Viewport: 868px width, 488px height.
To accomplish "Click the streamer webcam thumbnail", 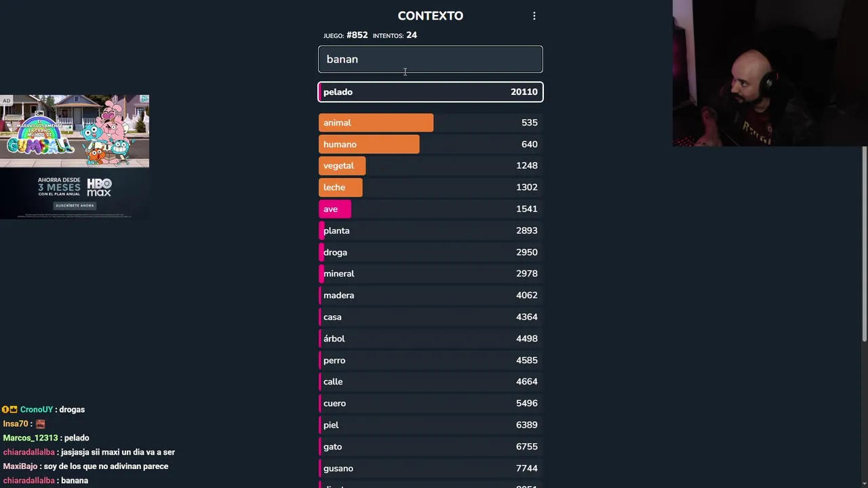I will pos(770,73).
